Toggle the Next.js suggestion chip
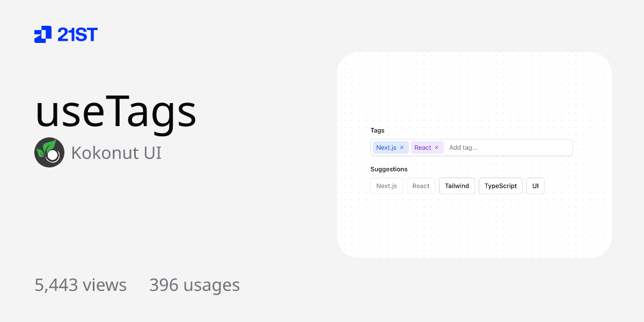644x322 pixels. pyautogui.click(x=386, y=186)
